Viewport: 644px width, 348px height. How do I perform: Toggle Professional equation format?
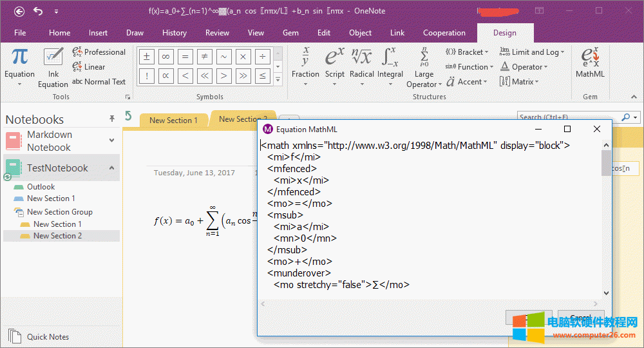click(99, 52)
